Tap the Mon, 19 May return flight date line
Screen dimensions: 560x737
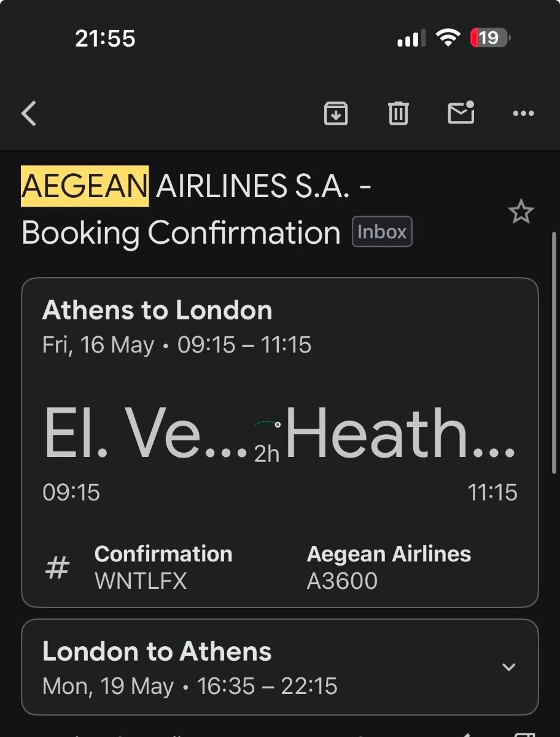[190, 686]
